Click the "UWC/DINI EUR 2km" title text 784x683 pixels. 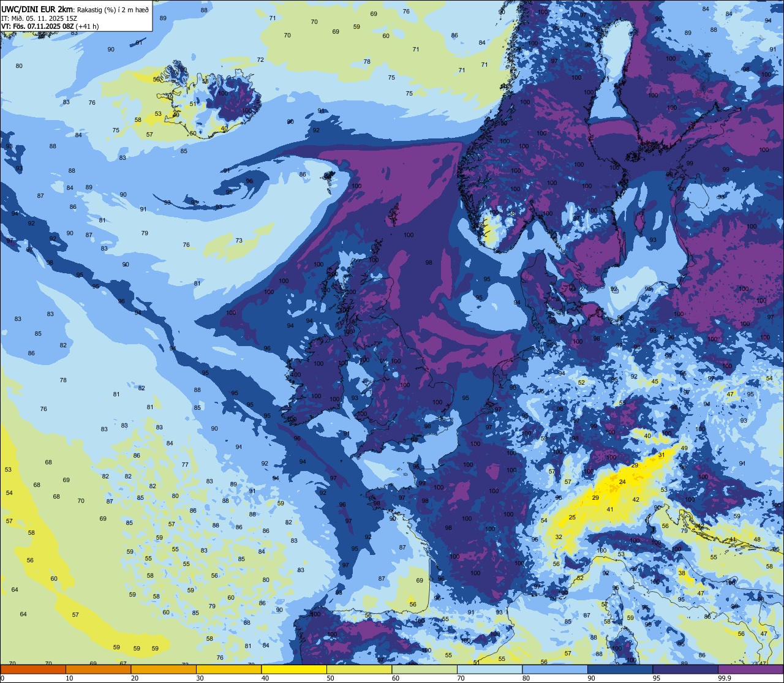pyautogui.click(x=37, y=9)
